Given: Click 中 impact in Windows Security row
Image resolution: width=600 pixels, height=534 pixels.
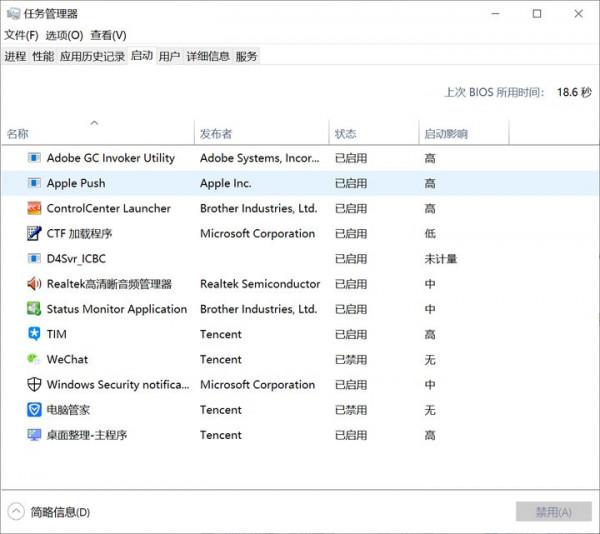Looking at the screenshot, I should click(x=430, y=385).
